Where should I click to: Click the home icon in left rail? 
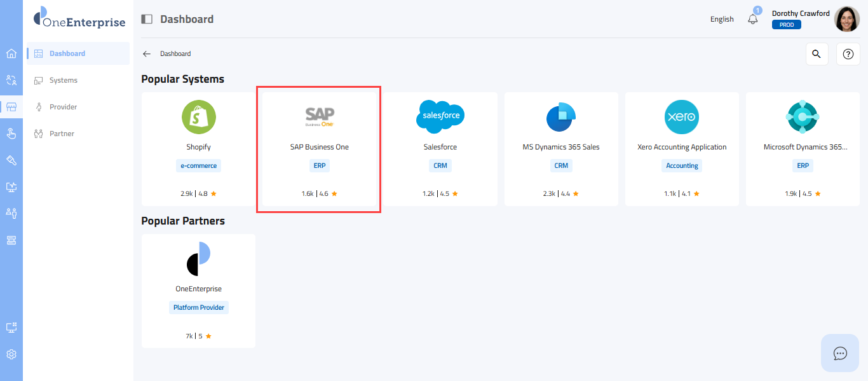click(11, 53)
